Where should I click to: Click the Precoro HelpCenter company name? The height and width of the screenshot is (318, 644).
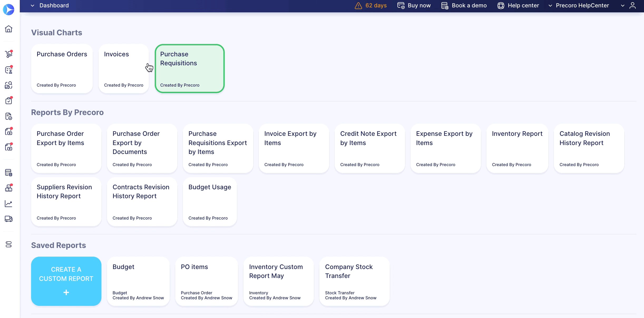coord(582,6)
